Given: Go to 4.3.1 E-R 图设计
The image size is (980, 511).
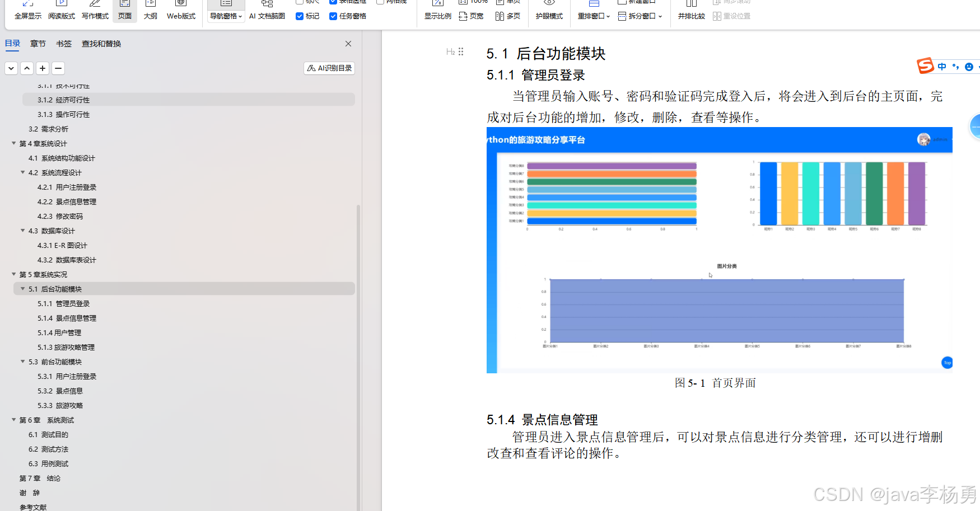Looking at the screenshot, I should coord(62,245).
